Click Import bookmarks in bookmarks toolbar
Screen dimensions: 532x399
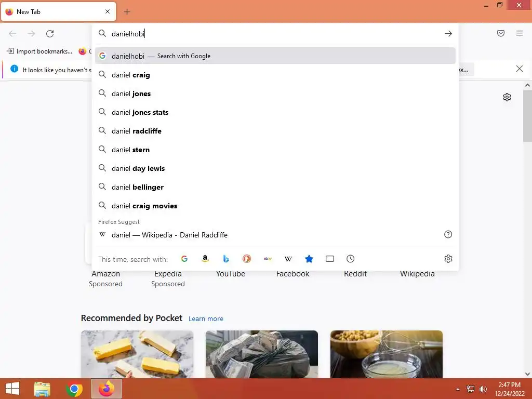(39, 51)
